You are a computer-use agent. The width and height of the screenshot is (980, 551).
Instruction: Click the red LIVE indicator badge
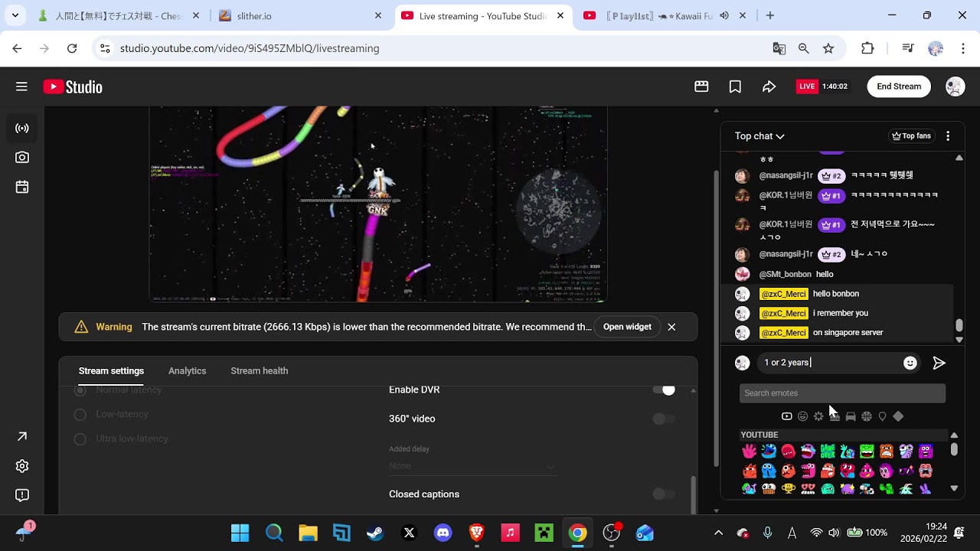coord(807,86)
